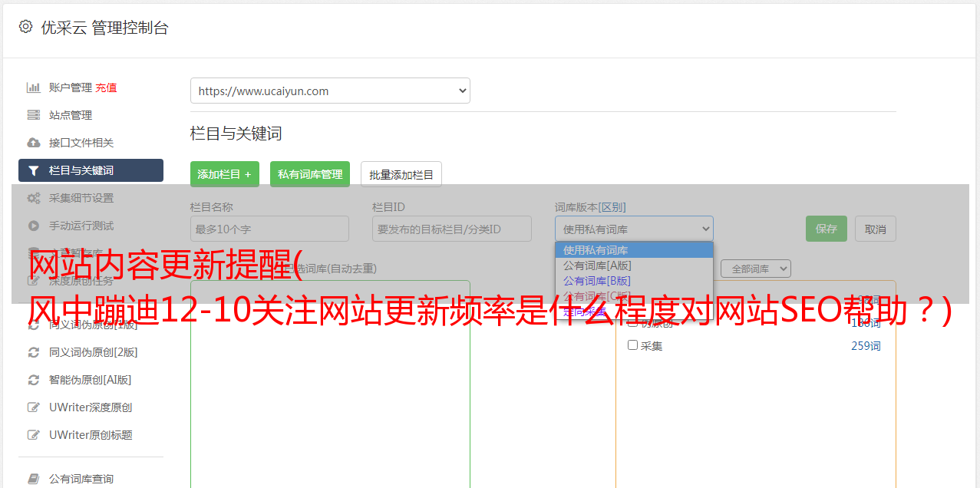Focus the 栏目ID input field

point(452,229)
